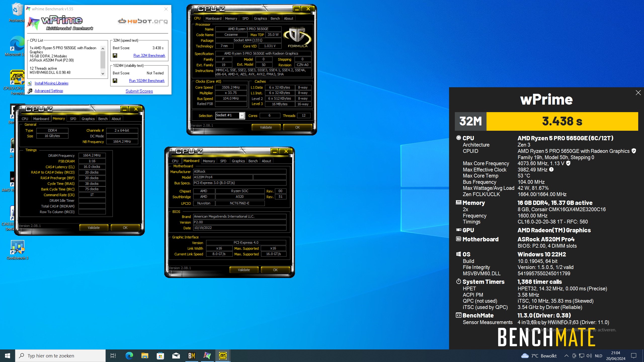Open About tab in Mainboard CPU-Z window
Screen dimensions: 644x362
[266, 161]
